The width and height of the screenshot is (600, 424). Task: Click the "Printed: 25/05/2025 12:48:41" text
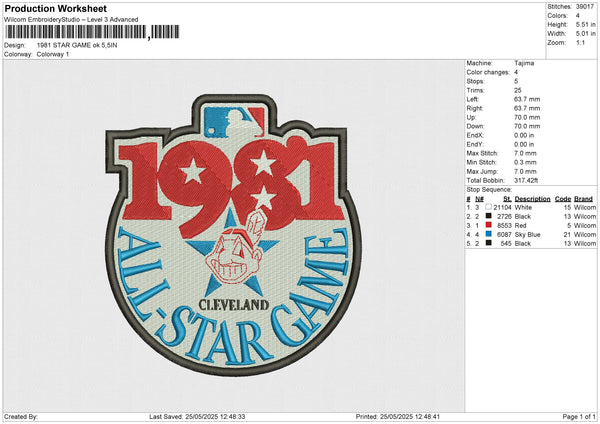(398, 417)
